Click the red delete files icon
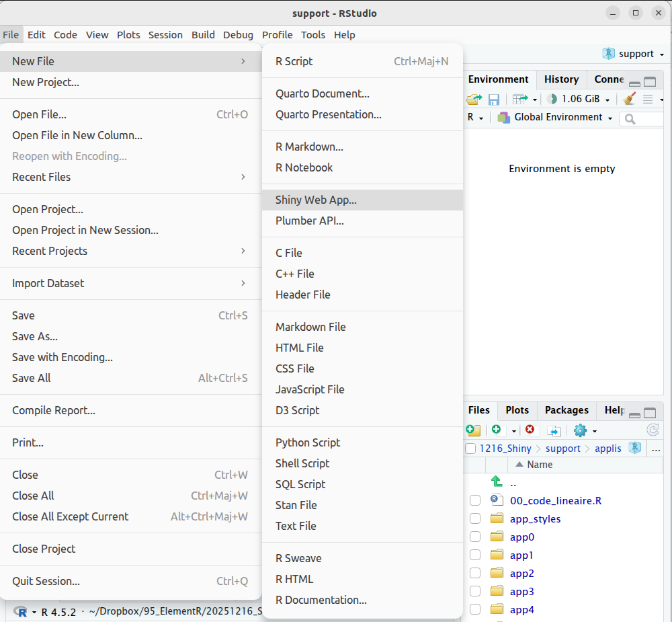672x622 pixels. 530,430
